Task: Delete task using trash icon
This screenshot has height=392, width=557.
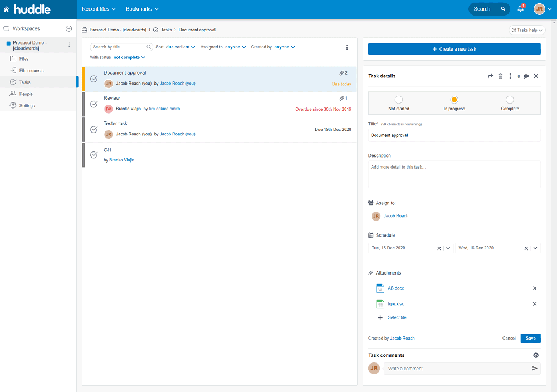Action: (500, 76)
